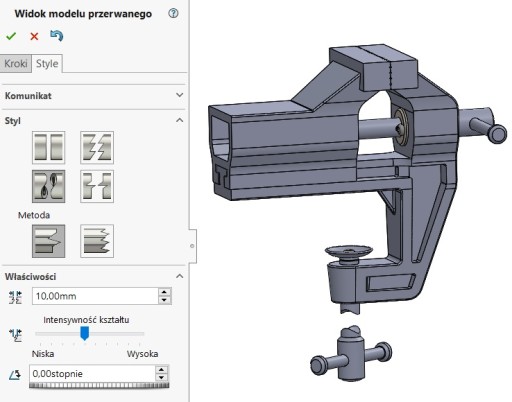Select the single-jag Metoda option
512x402 pixels.
49,241
